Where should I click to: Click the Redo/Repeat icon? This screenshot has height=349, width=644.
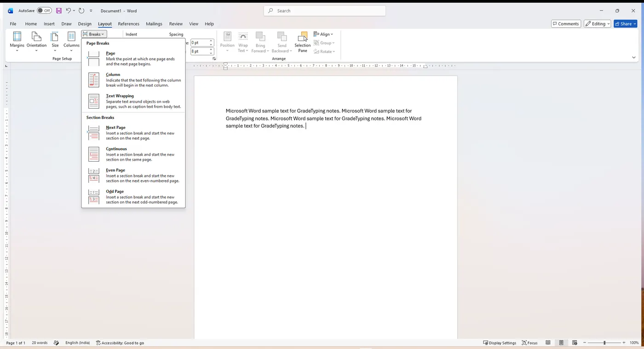coord(81,11)
